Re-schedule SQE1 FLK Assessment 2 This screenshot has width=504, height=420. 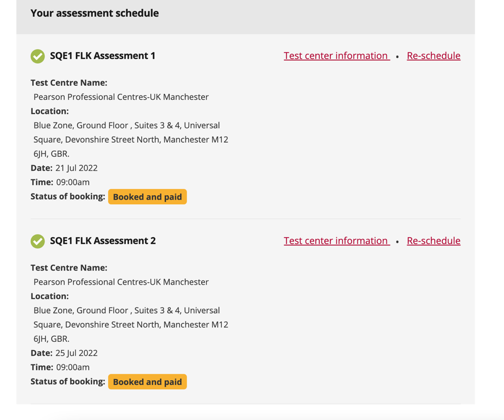433,241
